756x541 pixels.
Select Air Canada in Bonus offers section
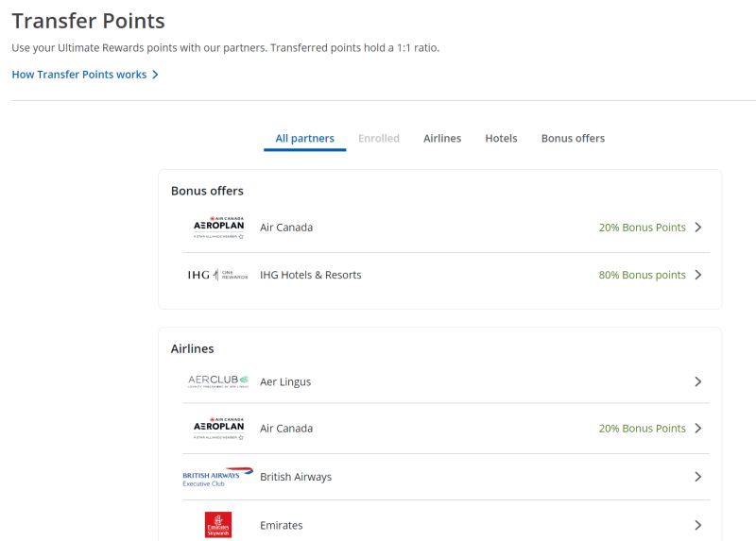286,228
